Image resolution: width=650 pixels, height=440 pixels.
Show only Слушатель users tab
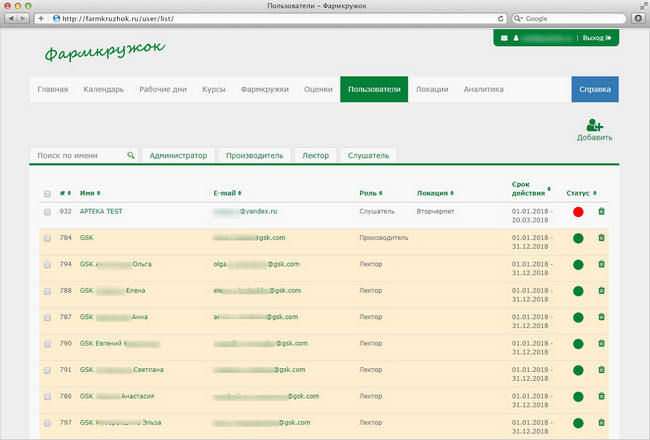click(368, 156)
